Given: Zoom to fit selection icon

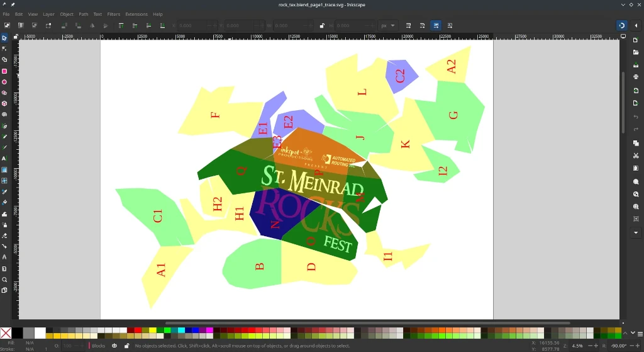Looking at the screenshot, I should point(636,181).
